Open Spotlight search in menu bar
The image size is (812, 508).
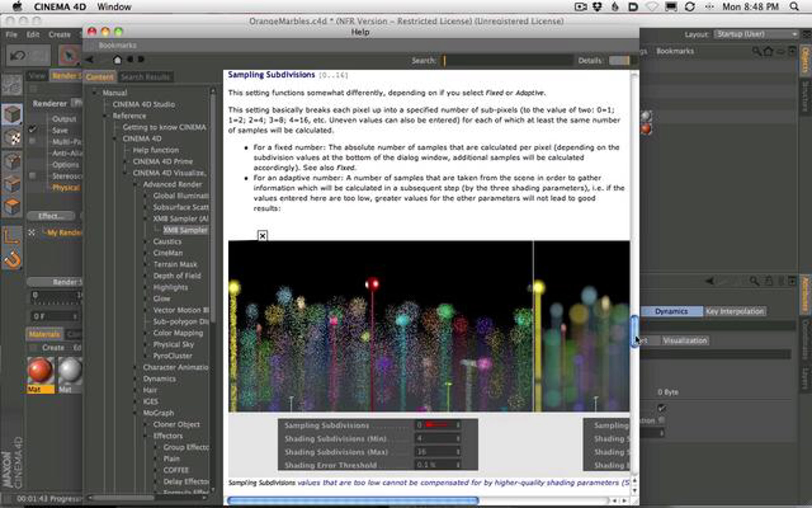click(x=794, y=7)
